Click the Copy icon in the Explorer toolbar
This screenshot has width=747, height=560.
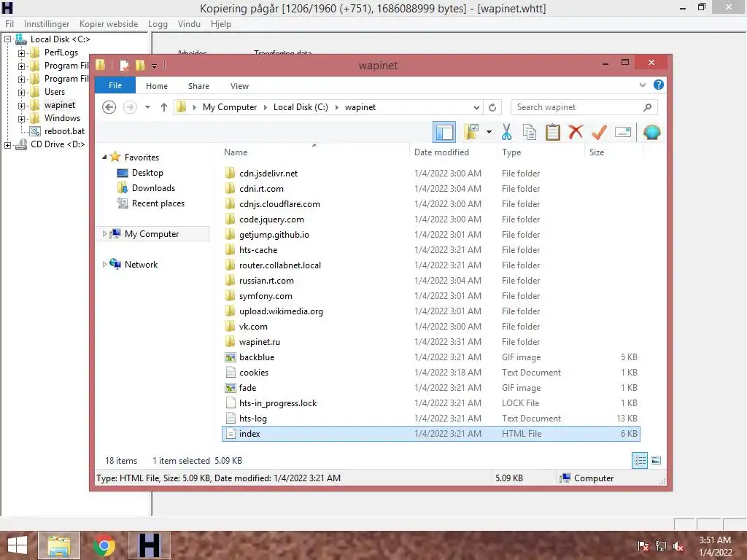[x=530, y=132]
